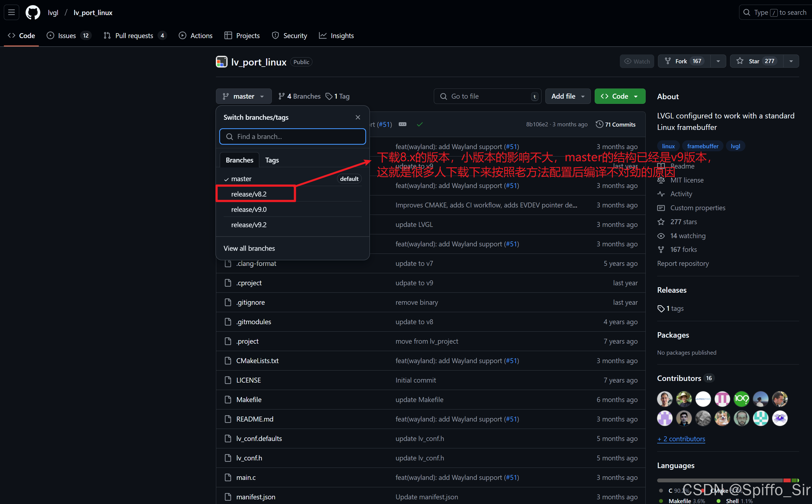
Task: Switch to the release/v8.2 branch
Action: 292,194
